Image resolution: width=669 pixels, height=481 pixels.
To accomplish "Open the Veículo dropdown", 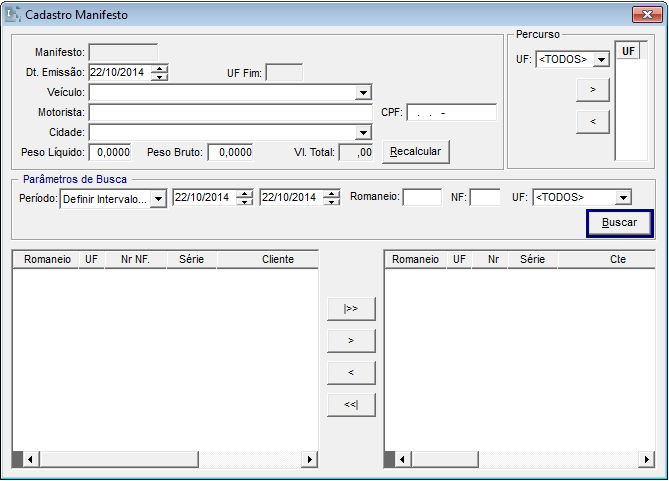I will (363, 92).
